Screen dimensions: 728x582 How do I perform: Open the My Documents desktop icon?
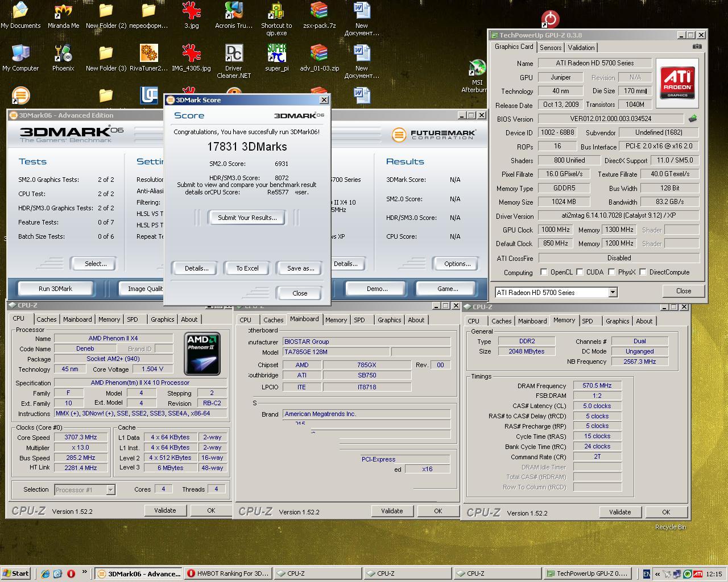click(20, 15)
